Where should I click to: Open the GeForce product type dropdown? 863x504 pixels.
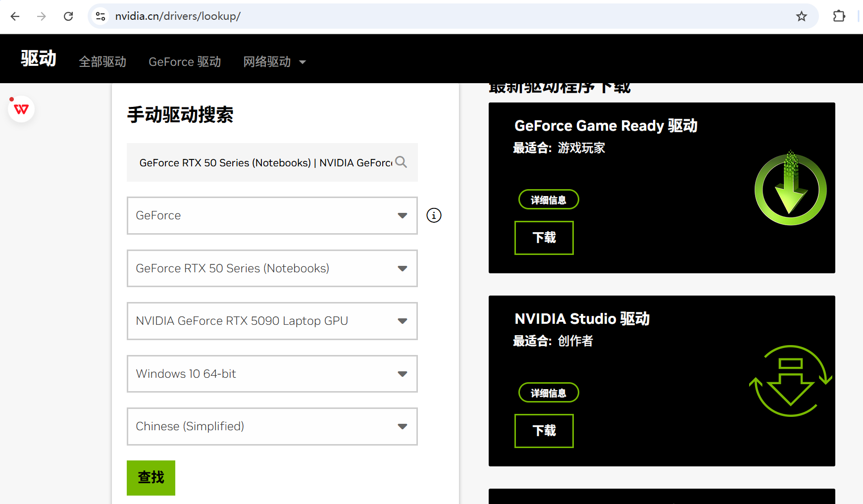click(x=272, y=215)
